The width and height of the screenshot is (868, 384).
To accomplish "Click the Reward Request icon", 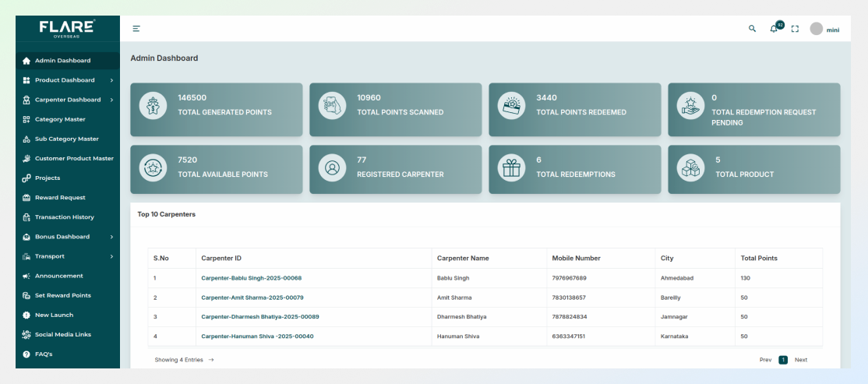I will [x=26, y=198].
